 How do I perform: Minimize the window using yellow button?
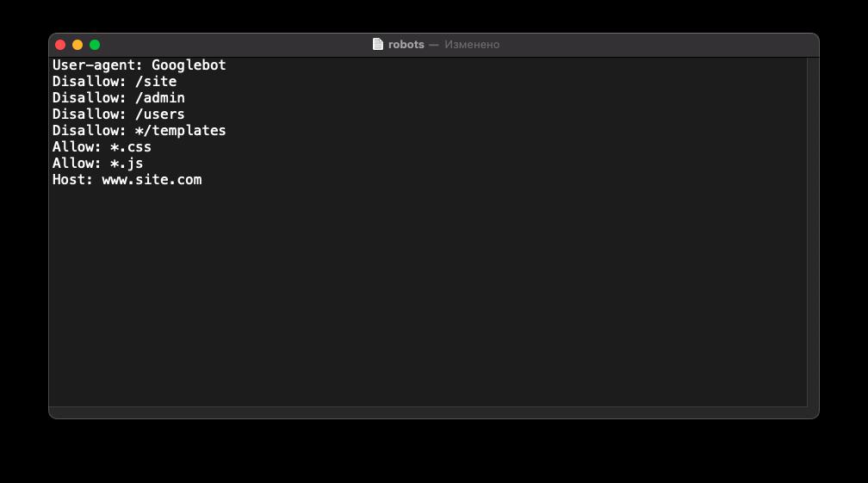[x=77, y=45]
